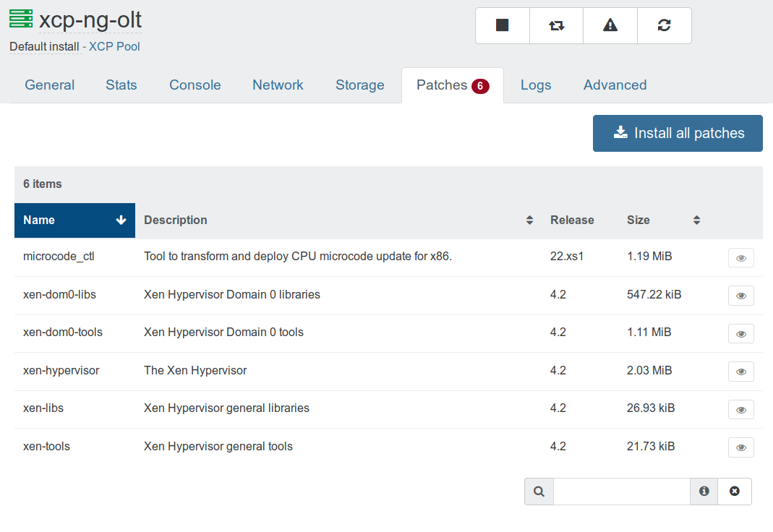This screenshot has width=773, height=532.
Task: Edit the Default install description
Action: point(44,47)
